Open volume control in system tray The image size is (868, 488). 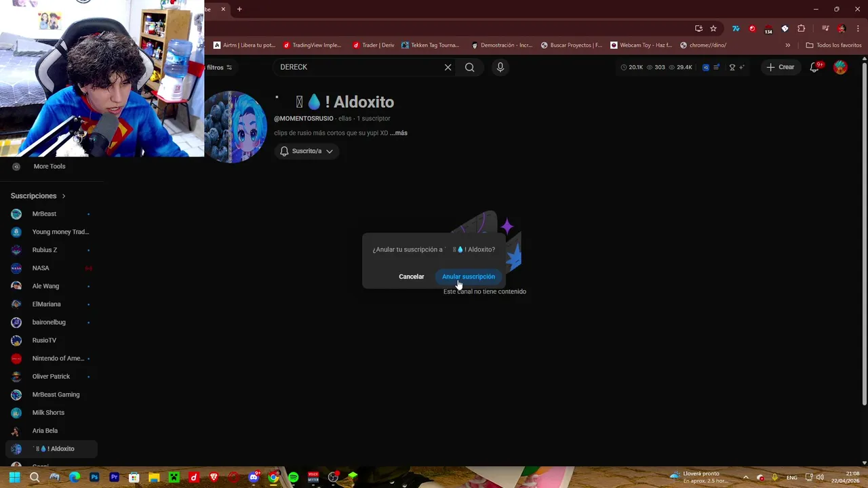tap(821, 477)
